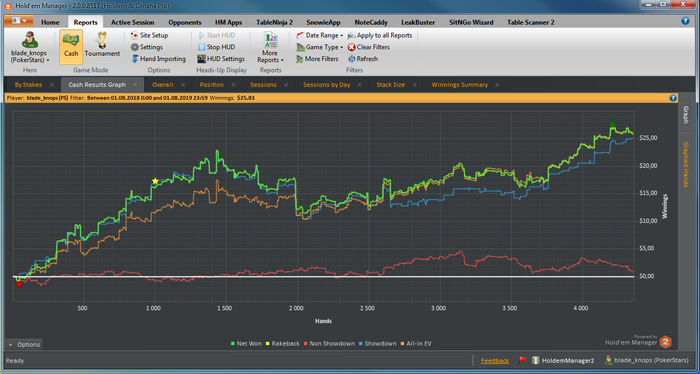Viewport: 700px width, 374px height.
Task: Toggle Non Showdown line in legend
Action: point(329,344)
